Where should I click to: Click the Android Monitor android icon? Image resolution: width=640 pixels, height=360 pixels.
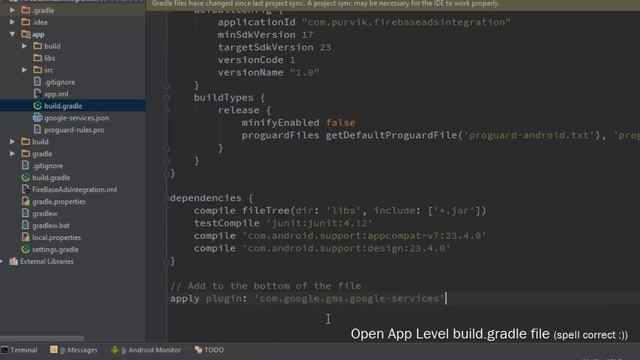tap(115, 350)
